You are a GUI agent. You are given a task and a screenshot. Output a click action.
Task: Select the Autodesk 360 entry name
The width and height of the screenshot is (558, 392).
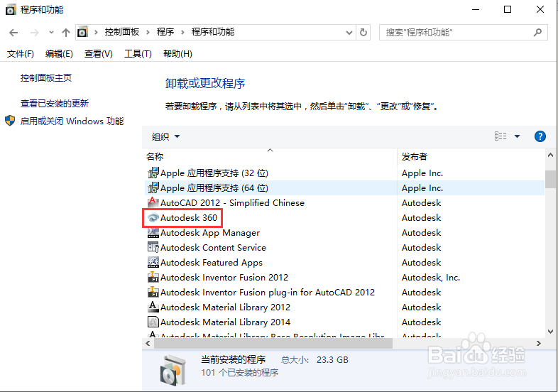(x=189, y=217)
